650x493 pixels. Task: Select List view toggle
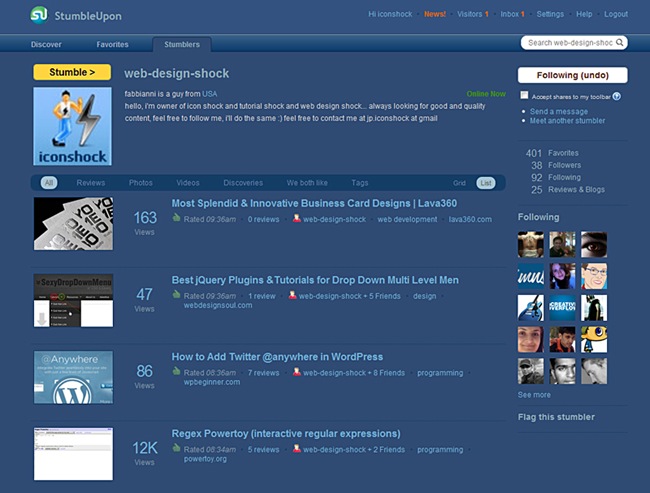486,183
